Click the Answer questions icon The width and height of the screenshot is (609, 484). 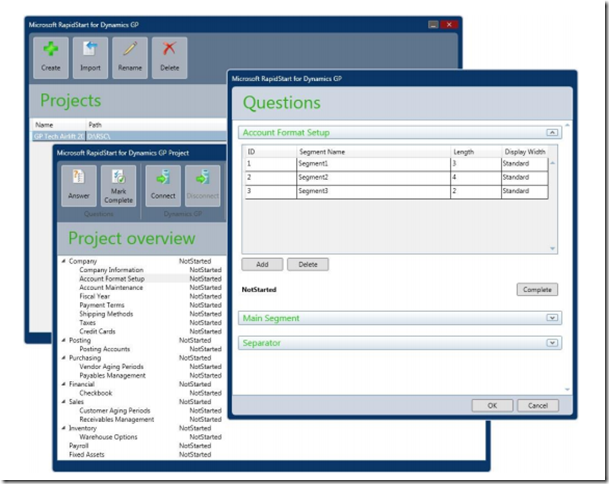79,184
